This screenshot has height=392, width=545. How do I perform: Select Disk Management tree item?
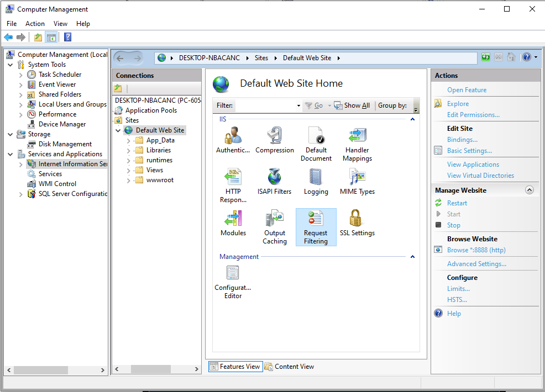tap(65, 144)
